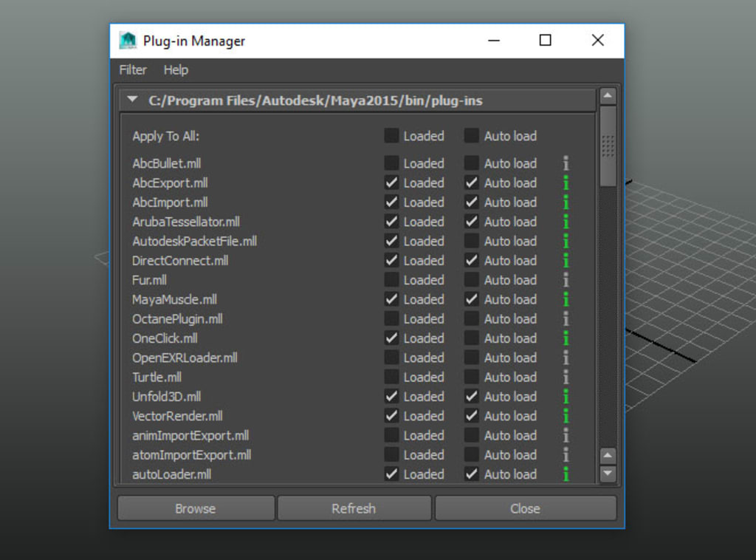Show info for OctanePlugin.mll
The image size is (756, 560).
[x=566, y=318]
